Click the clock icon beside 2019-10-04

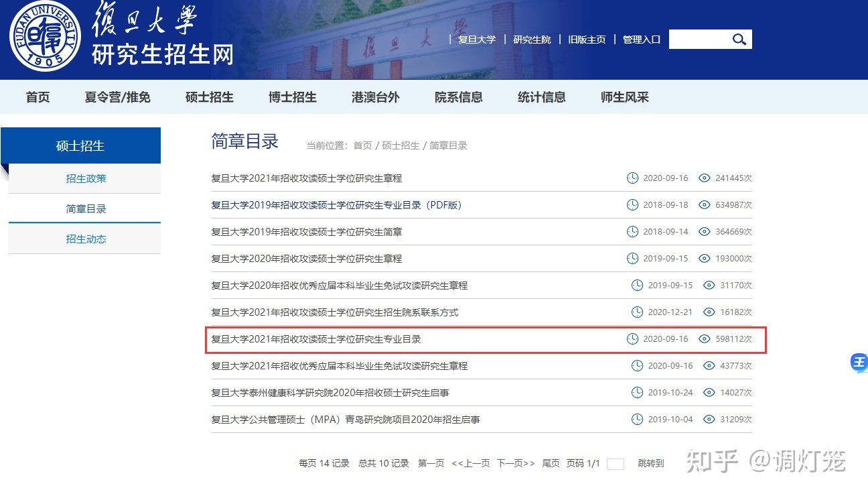pos(638,420)
